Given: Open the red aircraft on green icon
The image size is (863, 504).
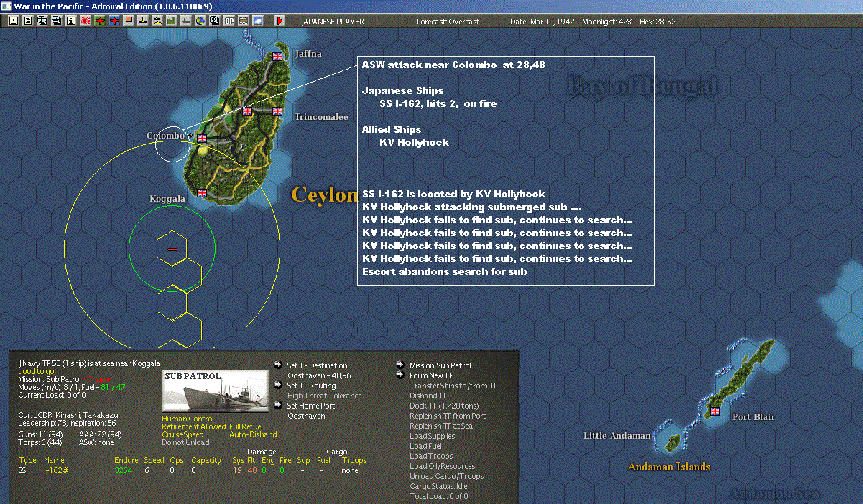Looking at the screenshot, I should click(x=100, y=21).
